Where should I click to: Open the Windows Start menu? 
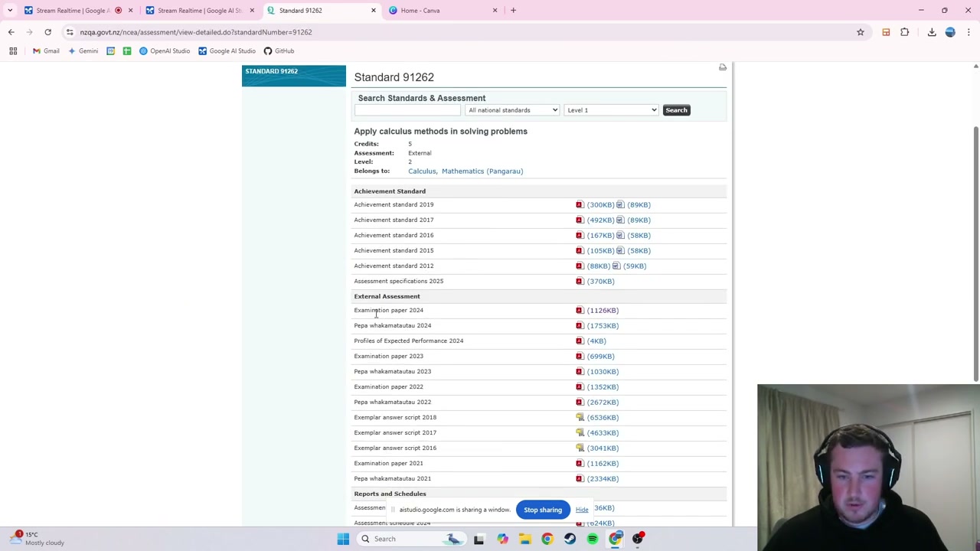point(343,539)
